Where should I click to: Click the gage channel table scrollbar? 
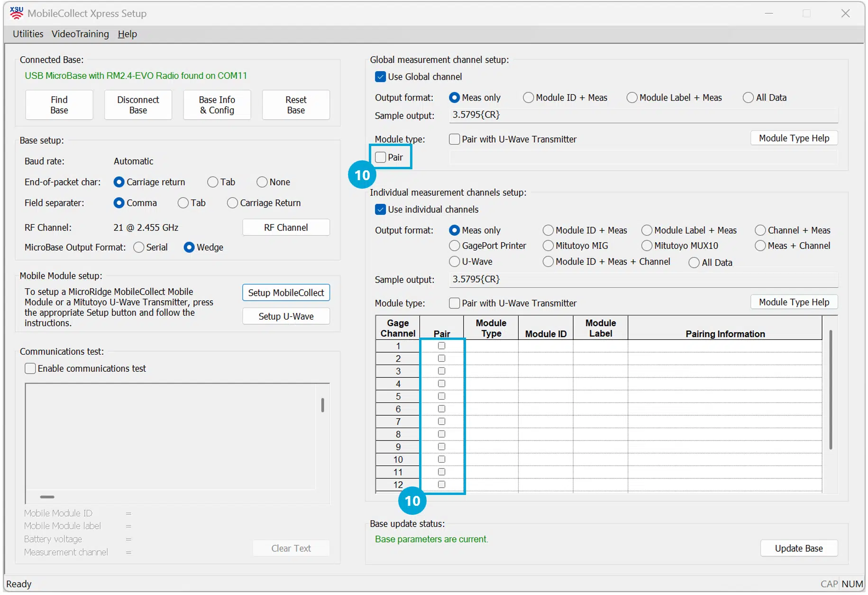(x=831, y=390)
